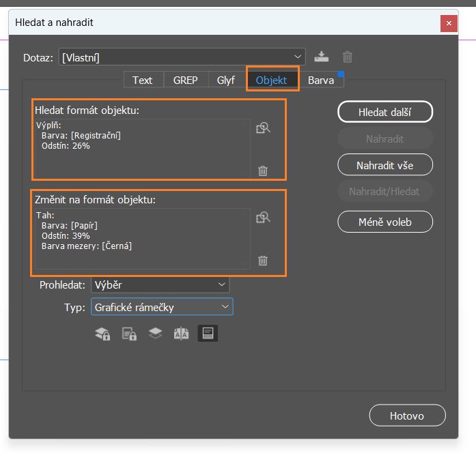
Task: Click the text 'Barva: [Papír]'
Action: click(x=70, y=225)
